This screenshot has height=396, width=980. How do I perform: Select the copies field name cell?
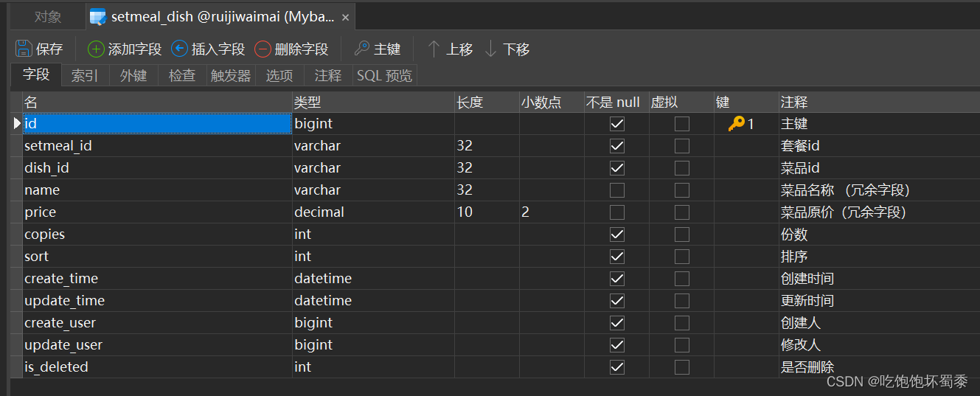coord(157,235)
